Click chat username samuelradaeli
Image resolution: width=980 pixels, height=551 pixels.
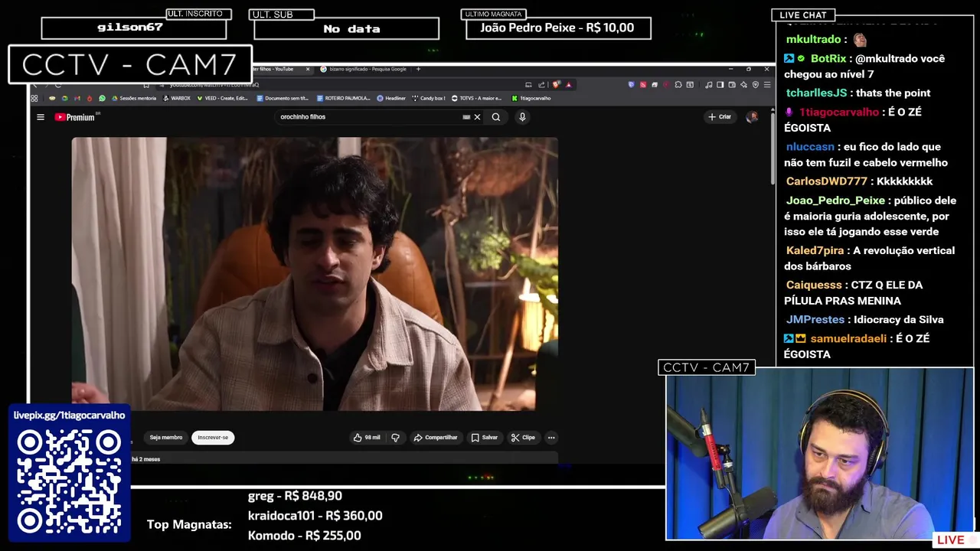click(848, 338)
